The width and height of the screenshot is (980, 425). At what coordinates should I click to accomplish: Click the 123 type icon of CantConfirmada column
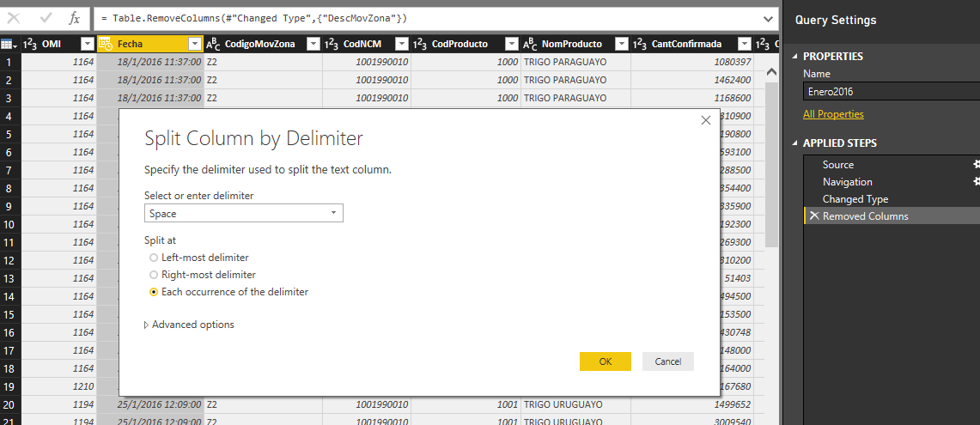point(639,44)
